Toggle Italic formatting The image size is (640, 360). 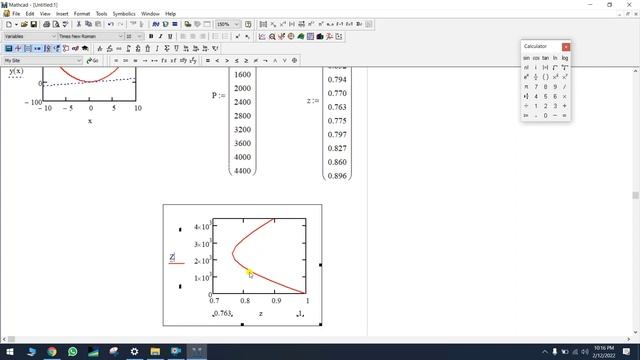[x=160, y=37]
